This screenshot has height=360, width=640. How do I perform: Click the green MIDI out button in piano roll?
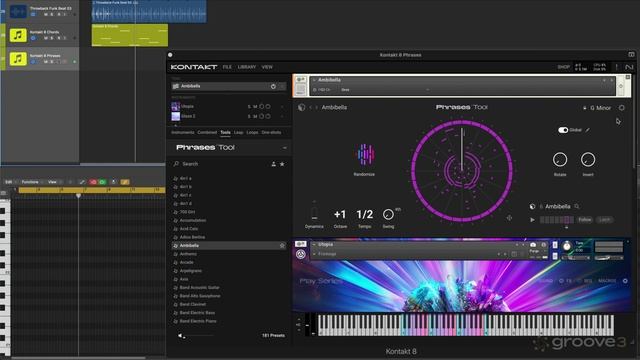tap(102, 182)
